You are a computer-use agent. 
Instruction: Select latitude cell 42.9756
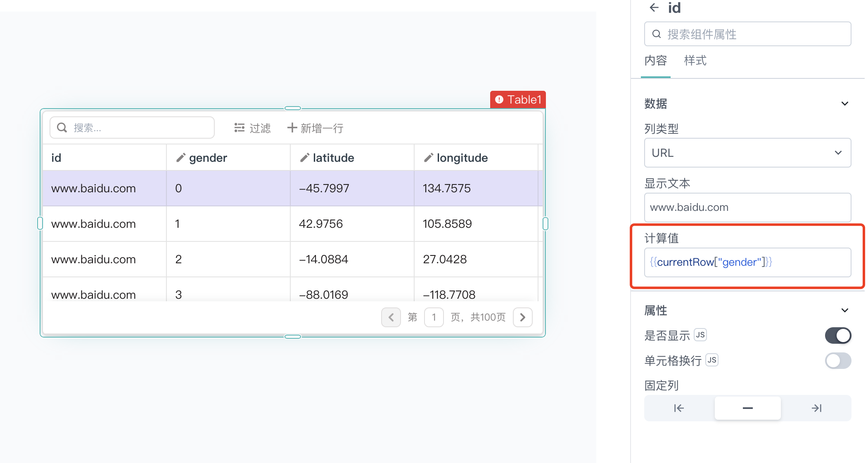pos(352,224)
